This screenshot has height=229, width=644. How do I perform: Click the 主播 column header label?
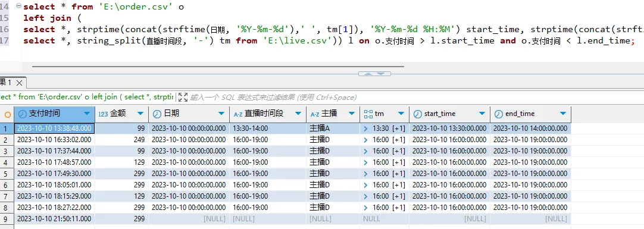[329, 114]
